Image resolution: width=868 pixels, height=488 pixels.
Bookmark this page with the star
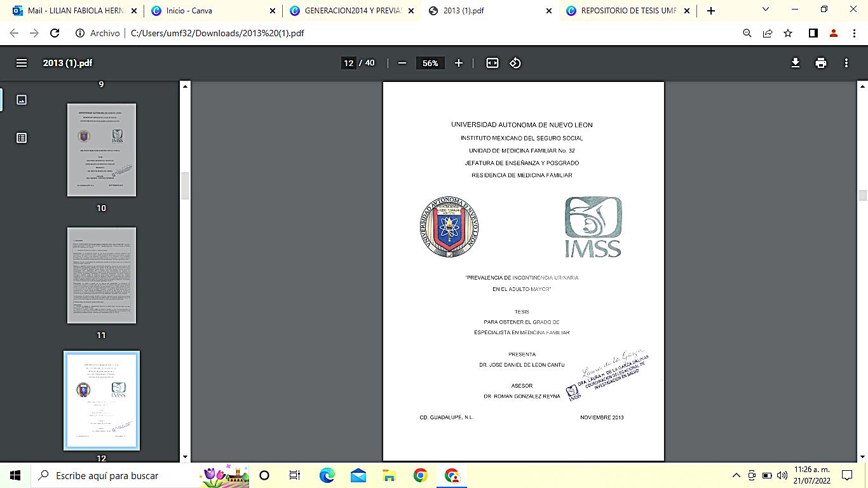coord(788,33)
